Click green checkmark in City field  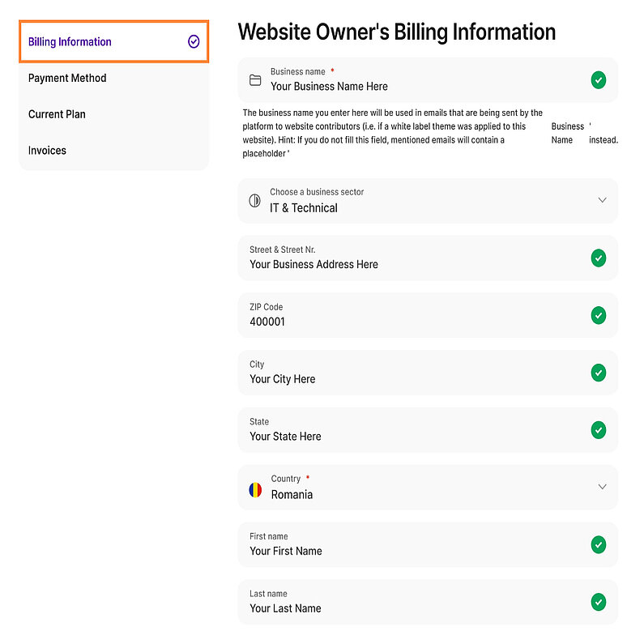tap(598, 373)
